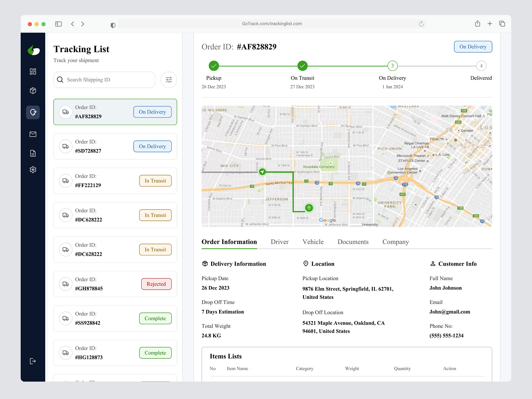Screen dimensions: 532x399
Task: Open the Documents tab in order details
Action: [x=353, y=242]
